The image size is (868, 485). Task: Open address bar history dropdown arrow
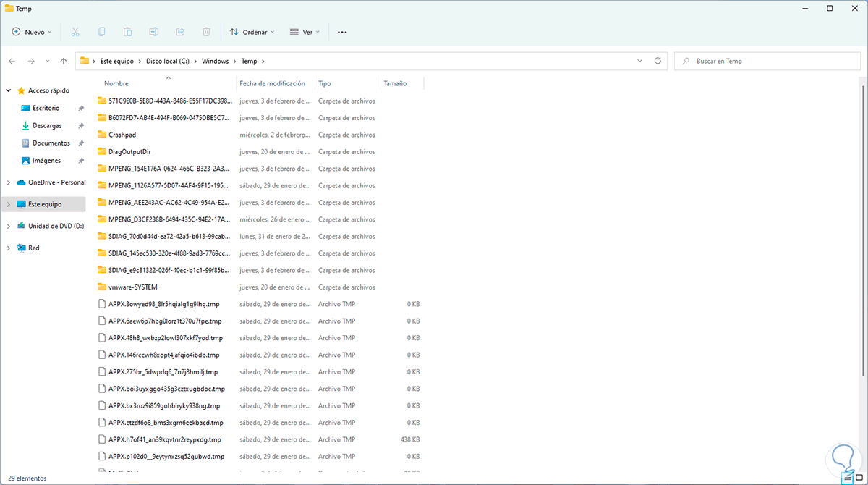pyautogui.click(x=638, y=61)
